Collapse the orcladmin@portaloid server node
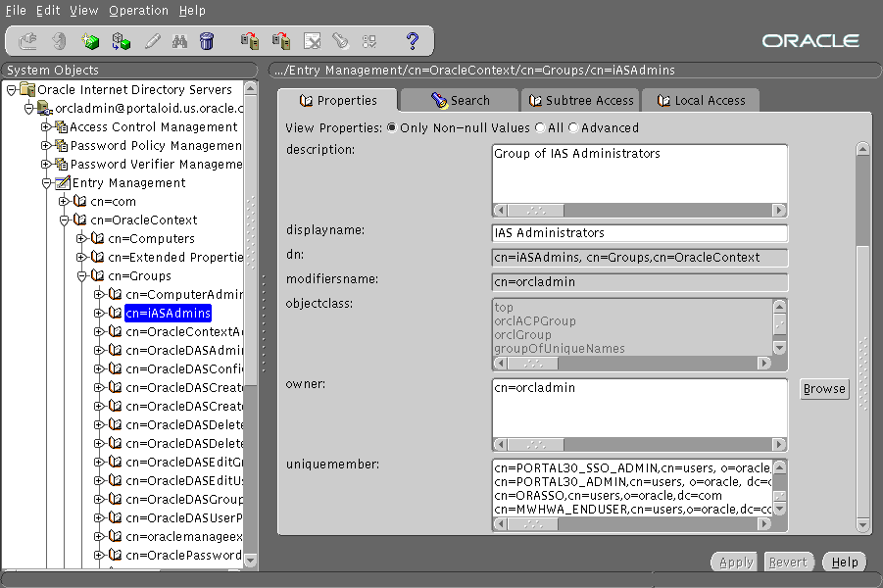The width and height of the screenshot is (883, 588). (x=28, y=108)
